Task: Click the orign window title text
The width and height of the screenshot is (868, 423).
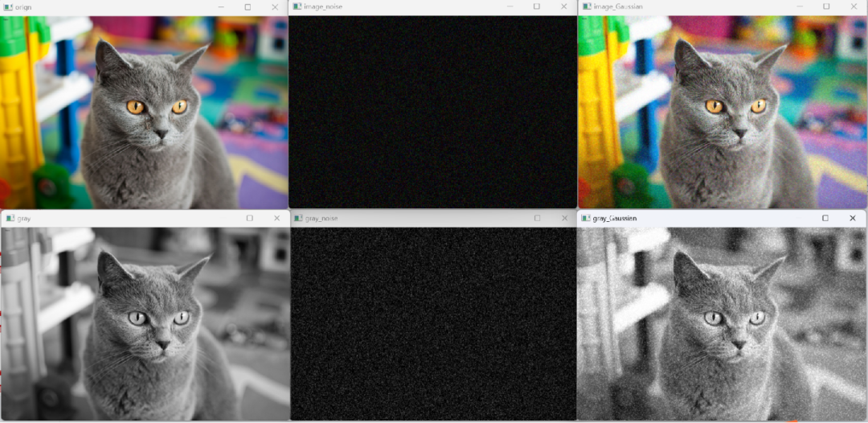Action: point(23,7)
